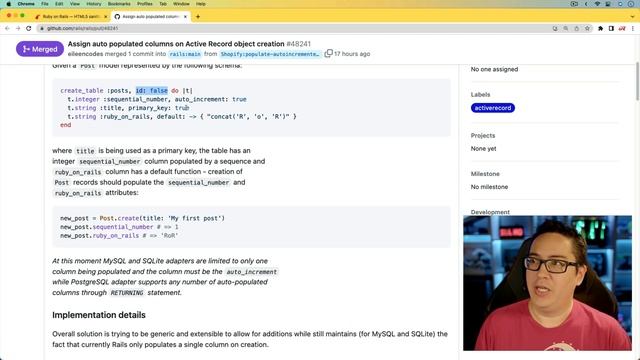Open the Chrome three-dot menu
Image resolution: width=640 pixels, height=360 pixels.
pos(633,28)
